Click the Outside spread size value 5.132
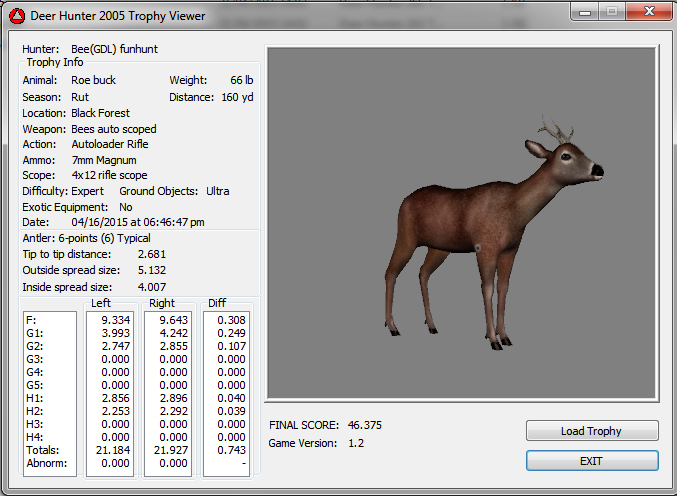 tap(153, 270)
